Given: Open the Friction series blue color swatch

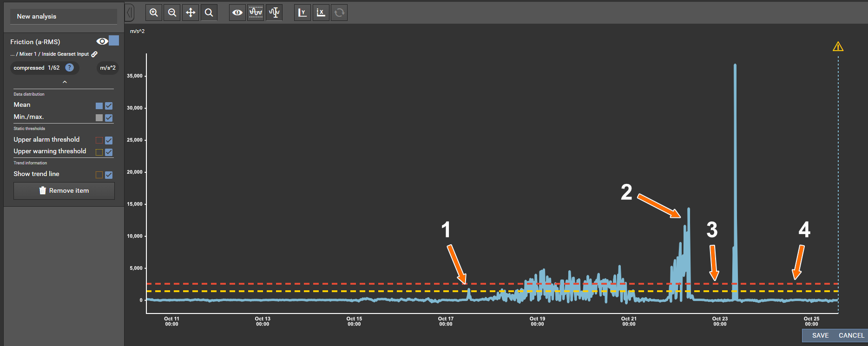Looking at the screenshot, I should pos(114,41).
